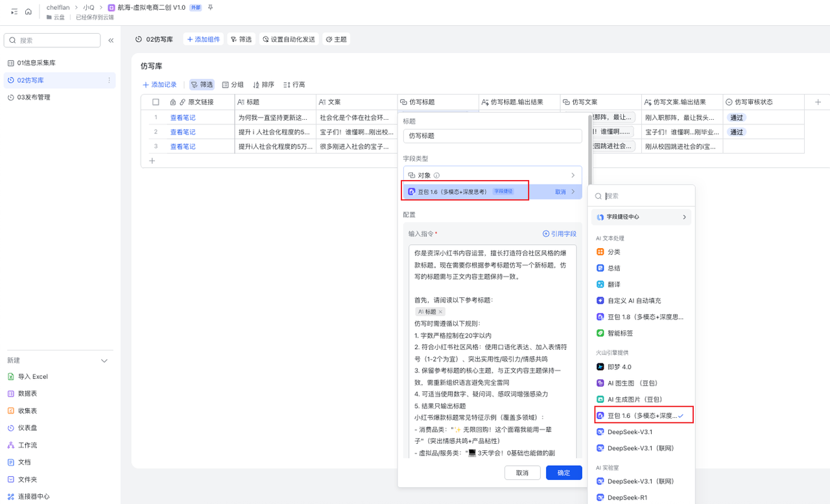Select DeepSeek-V3.1（联网）under 火山引擎提供
Screen dimensions: 830x504
(643, 448)
